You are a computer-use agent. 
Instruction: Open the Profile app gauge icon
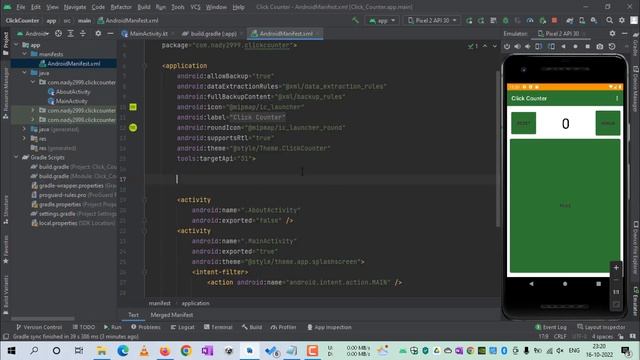point(530,20)
